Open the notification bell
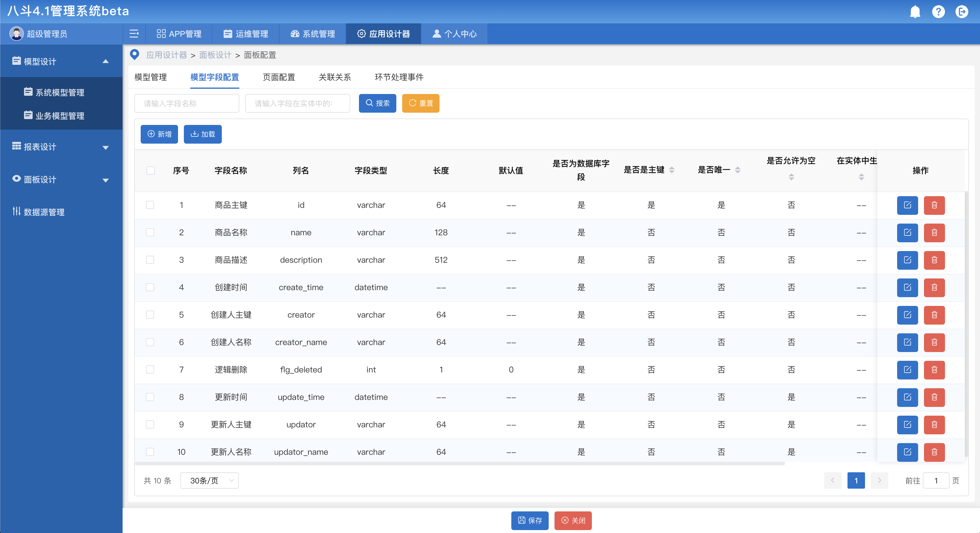 tap(915, 12)
